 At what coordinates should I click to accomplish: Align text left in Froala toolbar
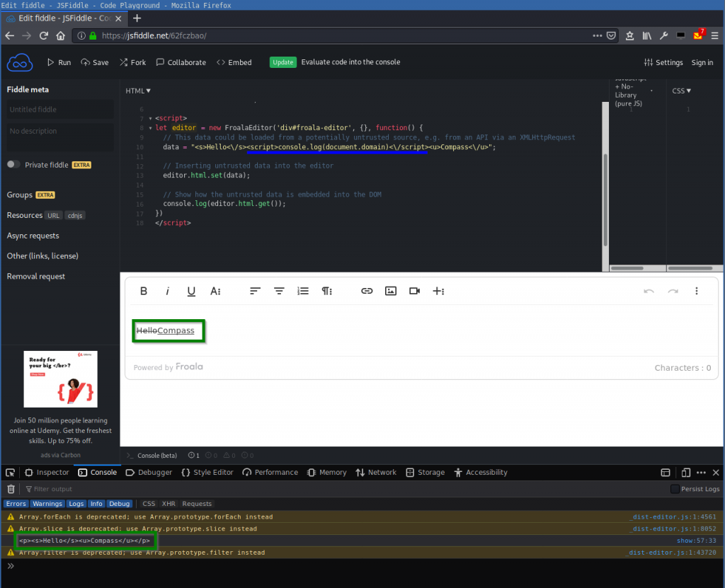click(x=255, y=291)
